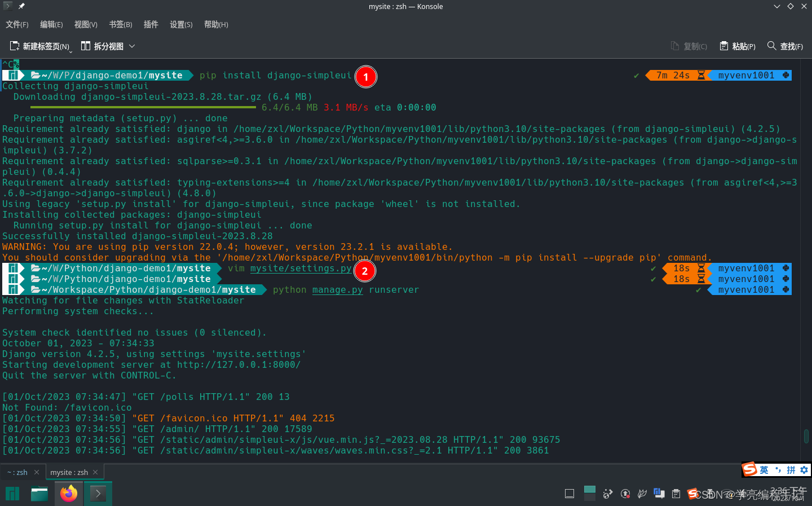This screenshot has width=812, height=506.
Task: Click the 'Starting development server' line
Action: 151,365
